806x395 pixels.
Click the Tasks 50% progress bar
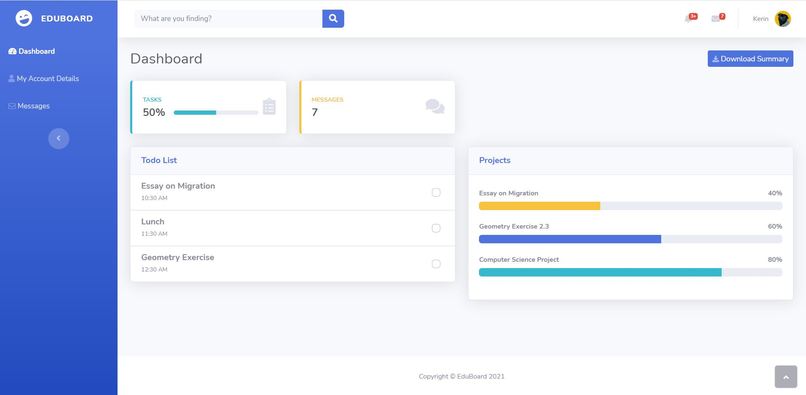coord(216,112)
